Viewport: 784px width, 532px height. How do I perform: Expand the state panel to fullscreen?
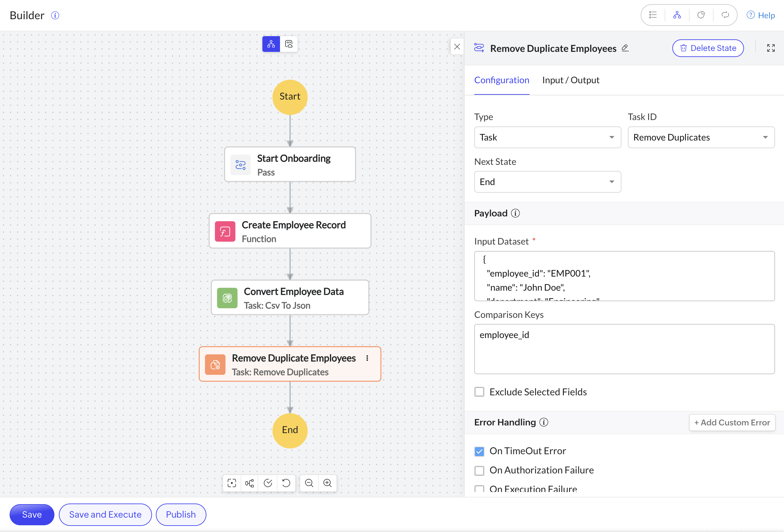coord(771,48)
